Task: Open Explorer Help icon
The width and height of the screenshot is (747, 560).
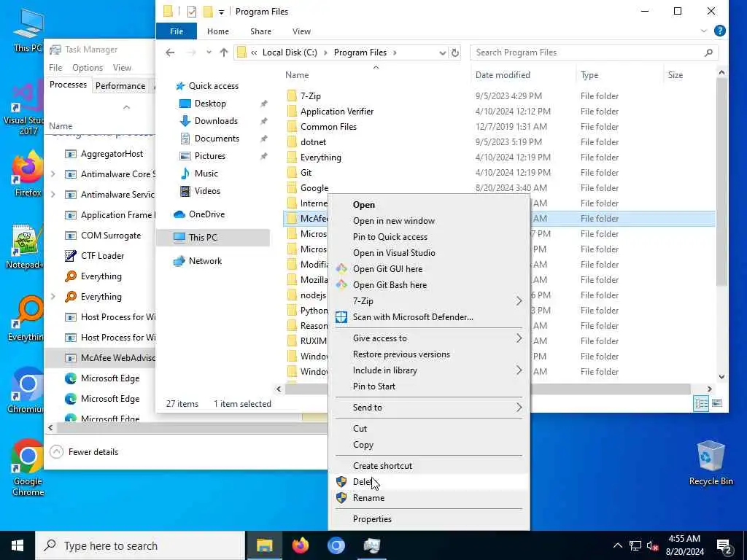Action: pos(720,31)
